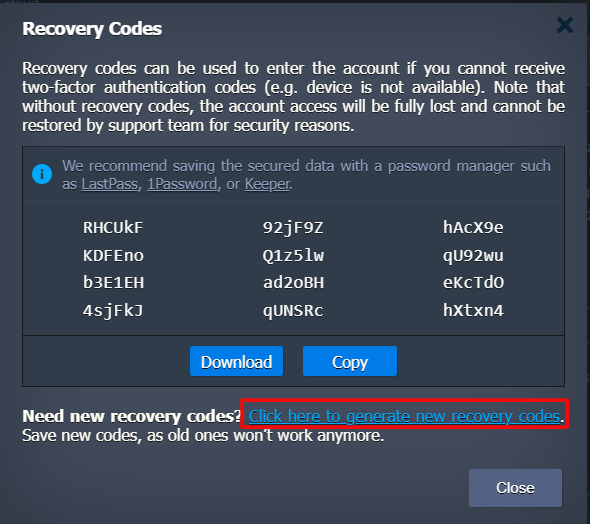The image size is (590, 524).
Task: Select recovery code 92jF9Z
Action: 293,228
